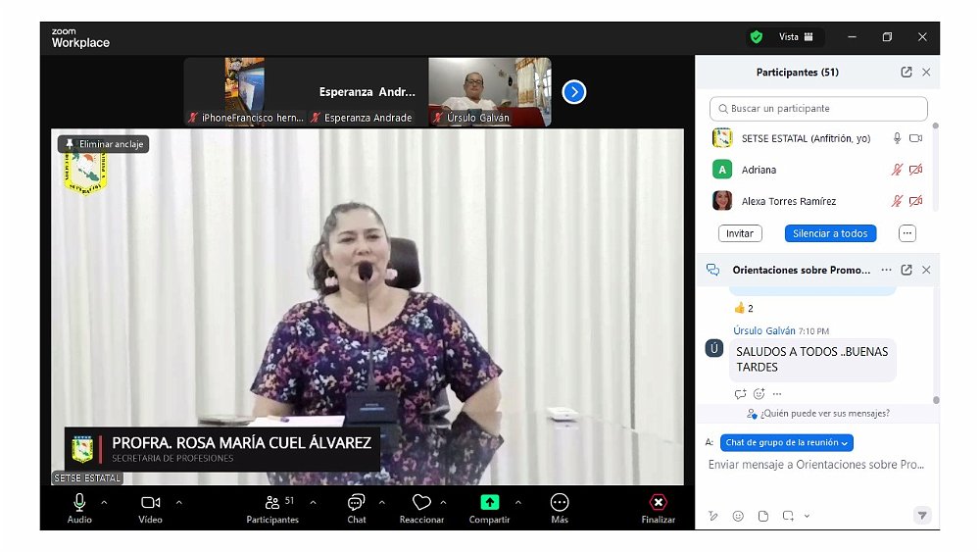Viewport: 980px width, 552px height.
Task: Click the file attachment icon in chat
Action: point(762,516)
